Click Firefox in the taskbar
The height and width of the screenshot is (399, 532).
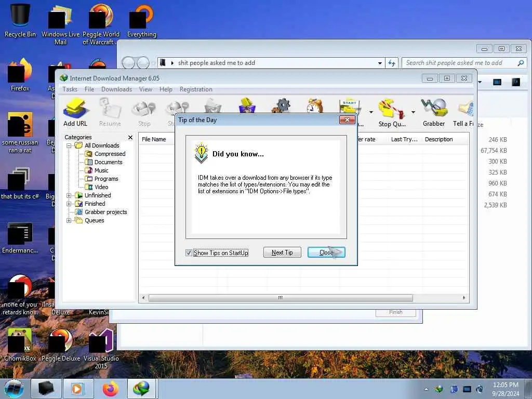click(x=111, y=389)
